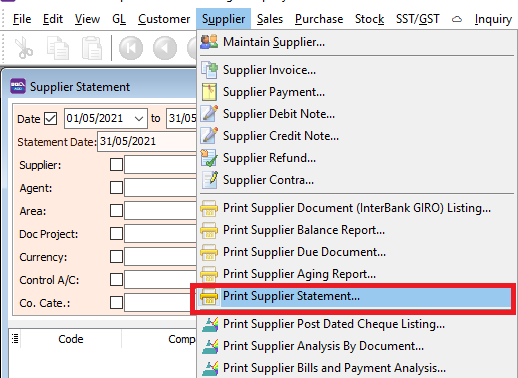The image size is (518, 378).
Task: Click chart icon for Post Dated Cheque Listing
Action: coord(210,324)
